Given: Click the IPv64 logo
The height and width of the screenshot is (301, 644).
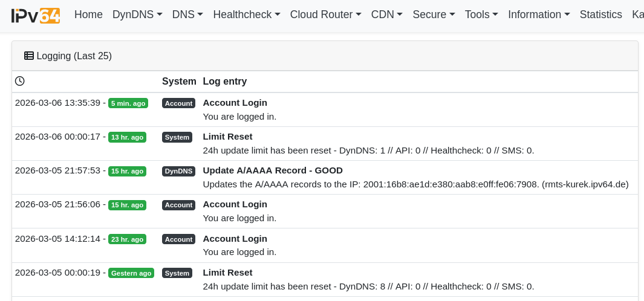Looking at the screenshot, I should point(36,15).
